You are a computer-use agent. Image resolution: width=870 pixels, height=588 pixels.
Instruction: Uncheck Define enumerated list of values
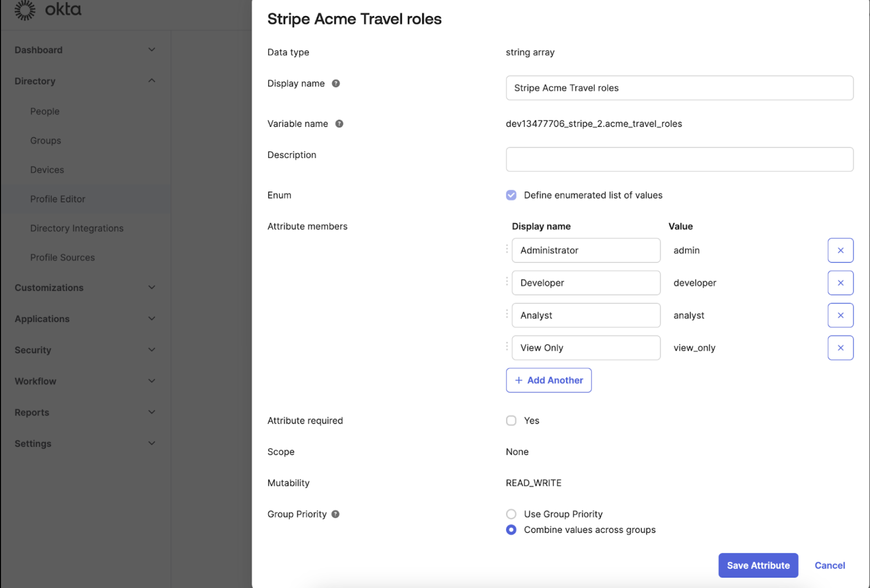coord(511,195)
